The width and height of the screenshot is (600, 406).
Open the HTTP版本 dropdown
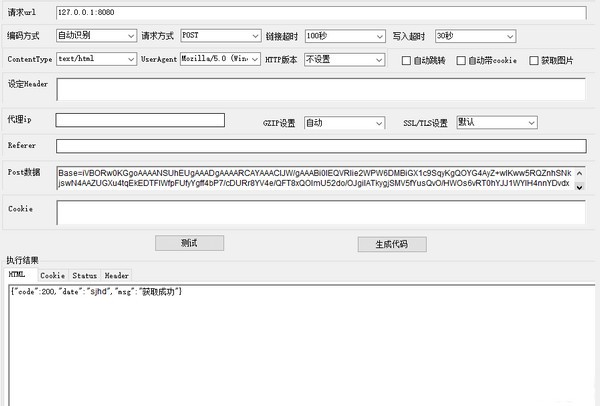click(x=343, y=59)
